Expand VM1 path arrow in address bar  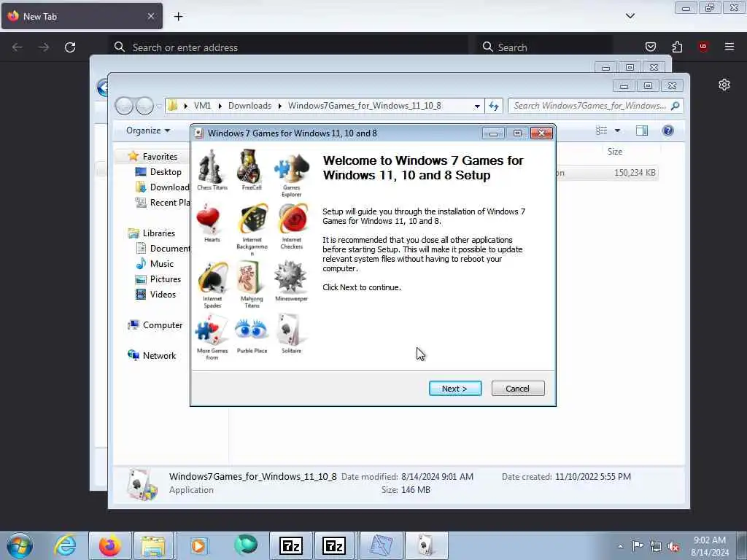(x=220, y=106)
